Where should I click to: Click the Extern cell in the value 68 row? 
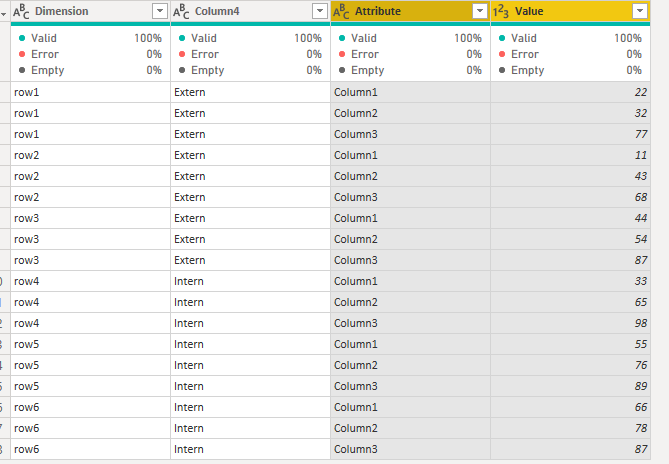tap(250, 197)
